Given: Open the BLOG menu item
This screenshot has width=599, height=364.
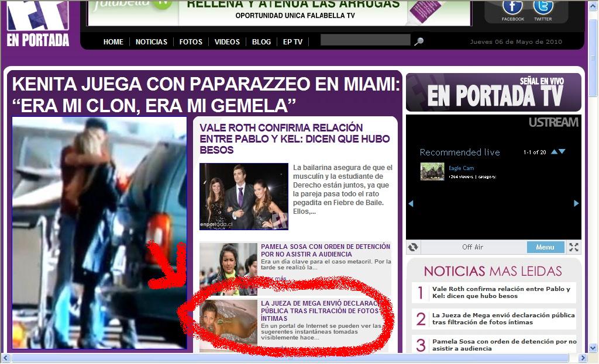Looking at the screenshot, I should click(x=261, y=41).
